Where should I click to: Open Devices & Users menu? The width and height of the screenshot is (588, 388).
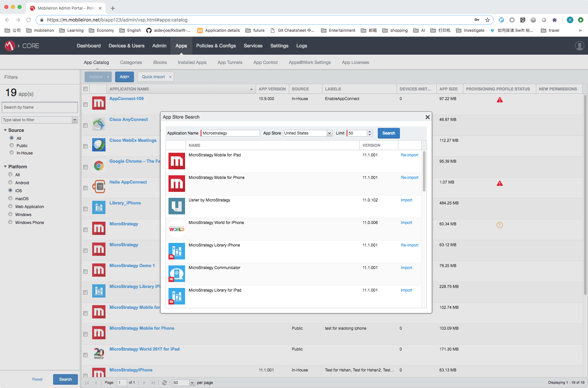point(126,46)
